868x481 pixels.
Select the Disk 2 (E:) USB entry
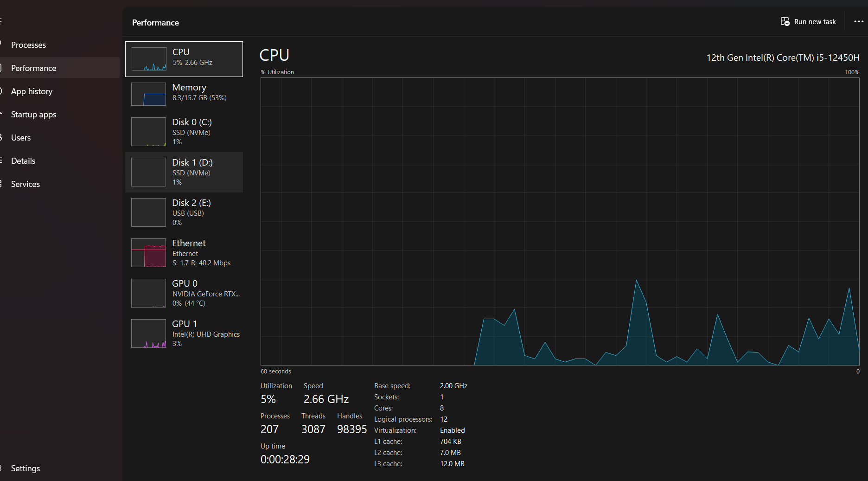tap(184, 212)
